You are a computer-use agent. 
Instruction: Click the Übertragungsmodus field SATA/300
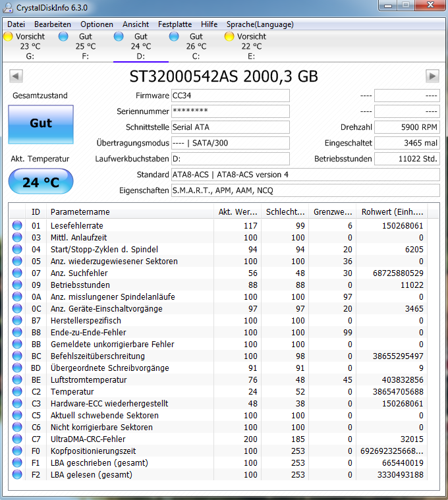(x=231, y=143)
